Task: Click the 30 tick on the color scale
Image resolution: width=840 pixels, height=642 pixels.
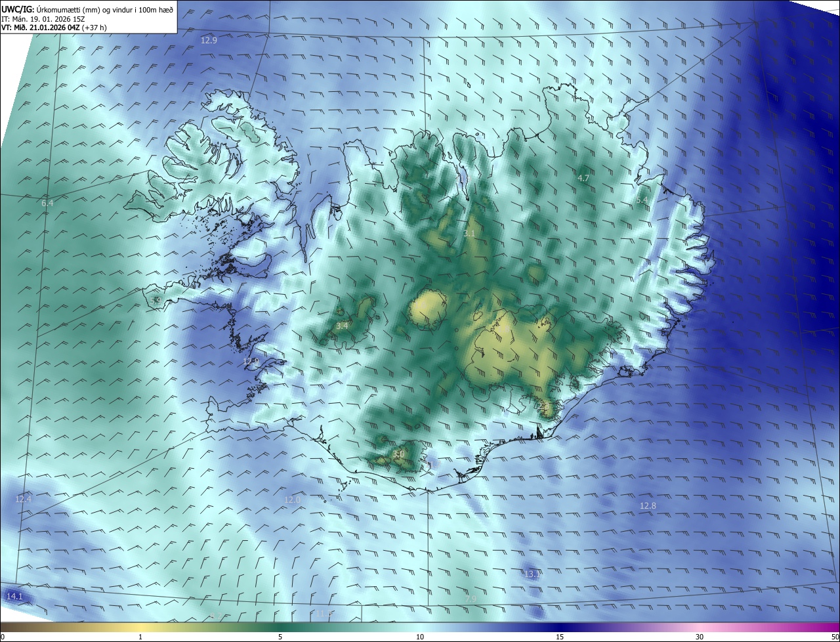Action: (700, 637)
